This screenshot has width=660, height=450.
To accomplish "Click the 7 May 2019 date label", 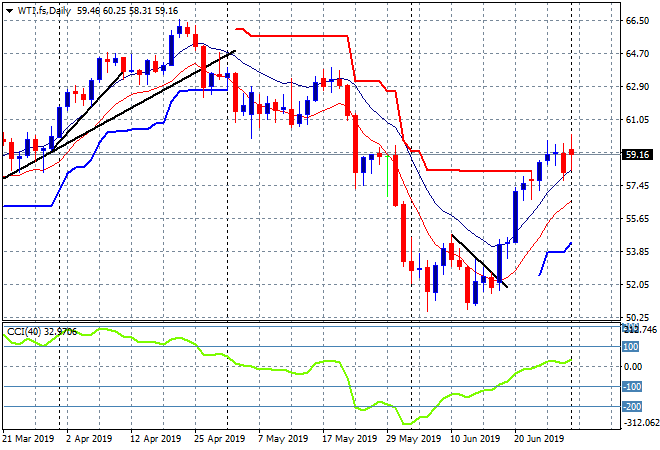I will coord(282,439).
